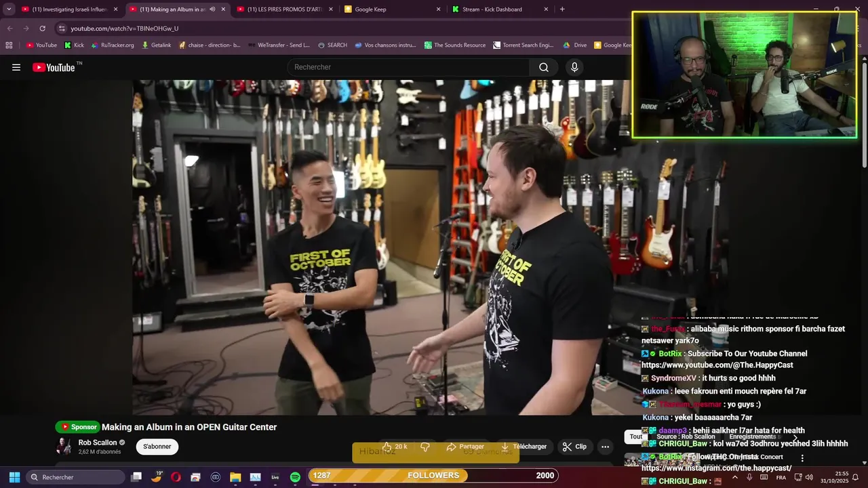Open Torrent Search Engine bookmark
Image resolution: width=868 pixels, height=488 pixels.
(524, 45)
